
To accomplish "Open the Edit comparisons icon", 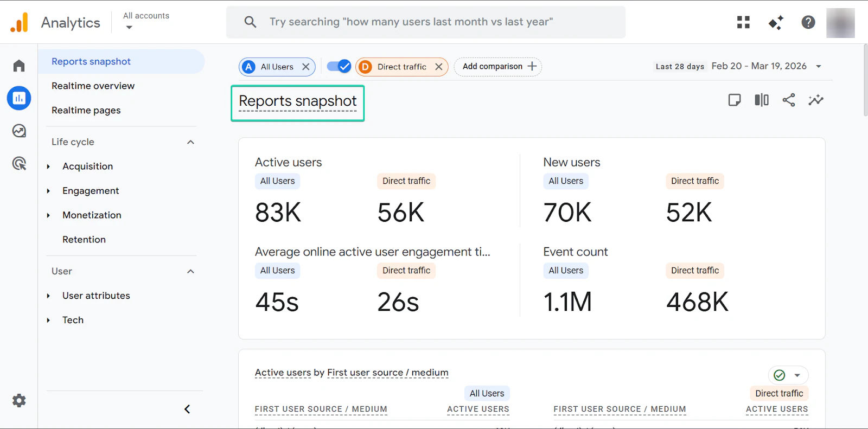I will 762,100.
